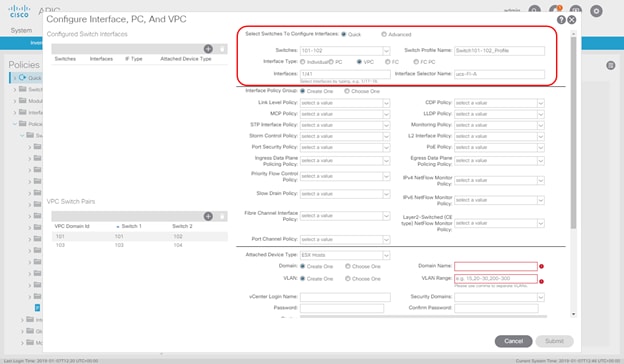624x364 pixels.
Task: Click the Cisco logo
Action: tap(19, 11)
